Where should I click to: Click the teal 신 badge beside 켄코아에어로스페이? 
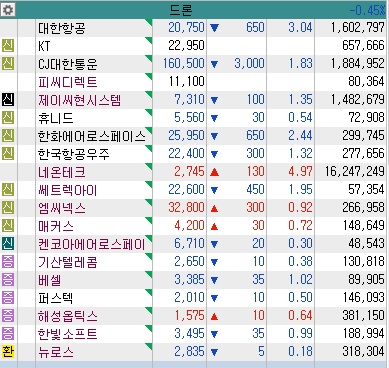coord(8,243)
